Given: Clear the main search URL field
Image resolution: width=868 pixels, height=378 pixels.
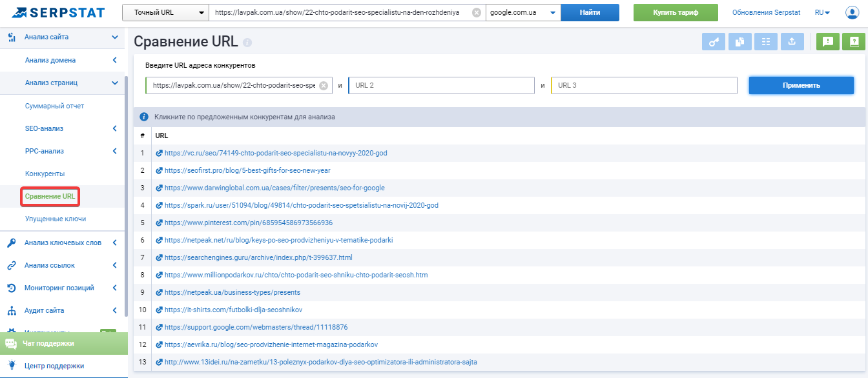Looking at the screenshot, I should pos(476,12).
